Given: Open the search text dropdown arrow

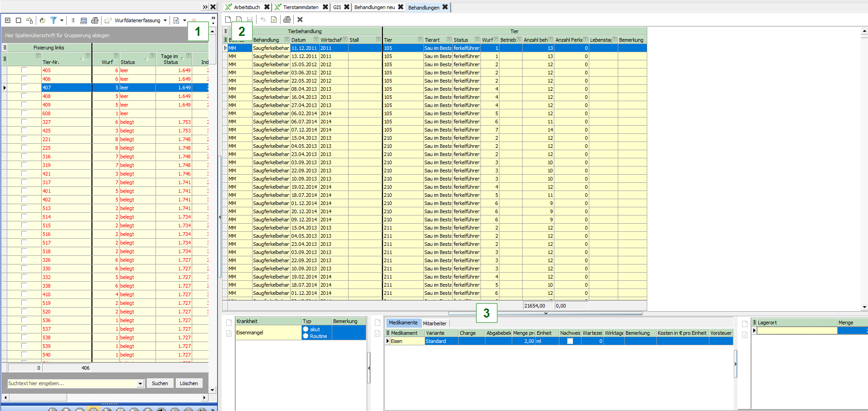Looking at the screenshot, I should pos(140,384).
